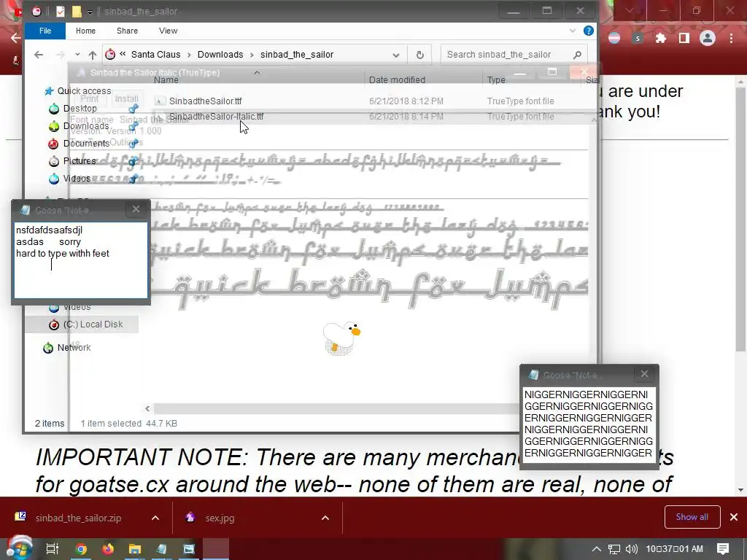
Task: Click the browser back arrow
Action: click(16, 38)
